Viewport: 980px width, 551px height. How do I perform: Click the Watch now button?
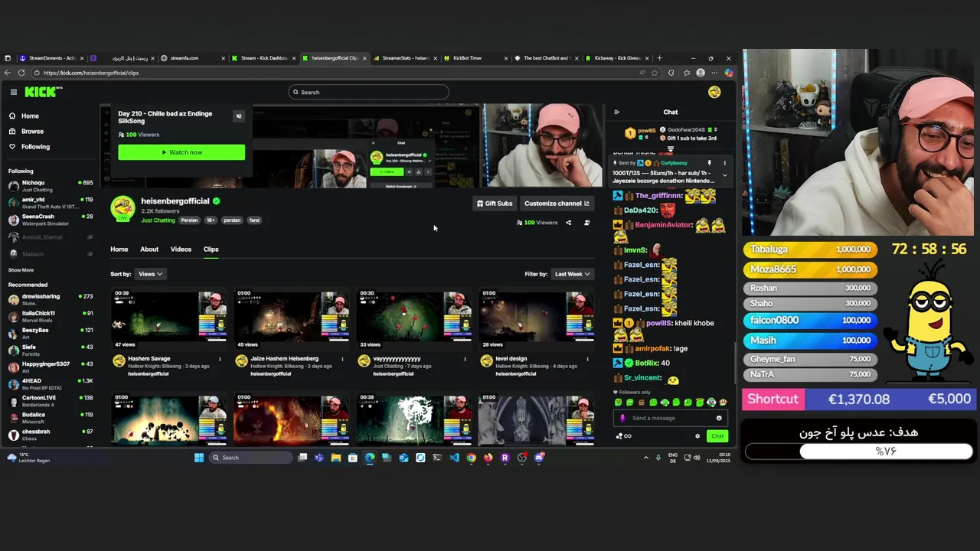[x=181, y=152]
